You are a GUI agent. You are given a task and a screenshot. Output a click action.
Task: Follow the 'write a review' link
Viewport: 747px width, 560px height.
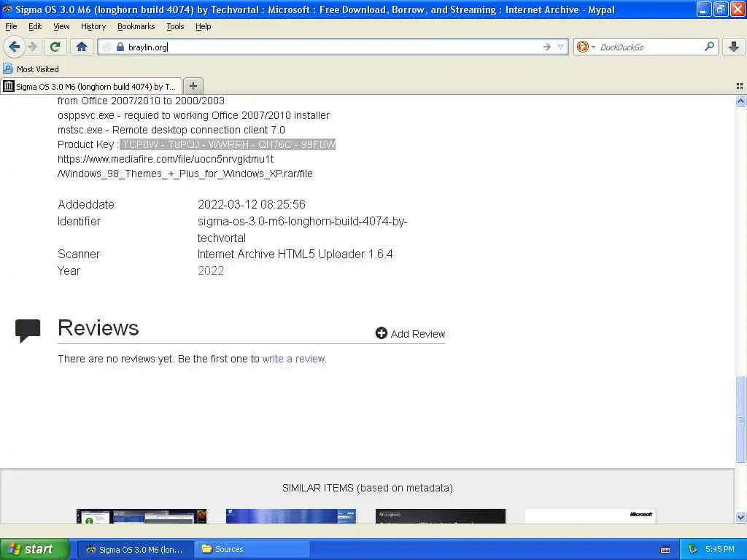pos(293,359)
